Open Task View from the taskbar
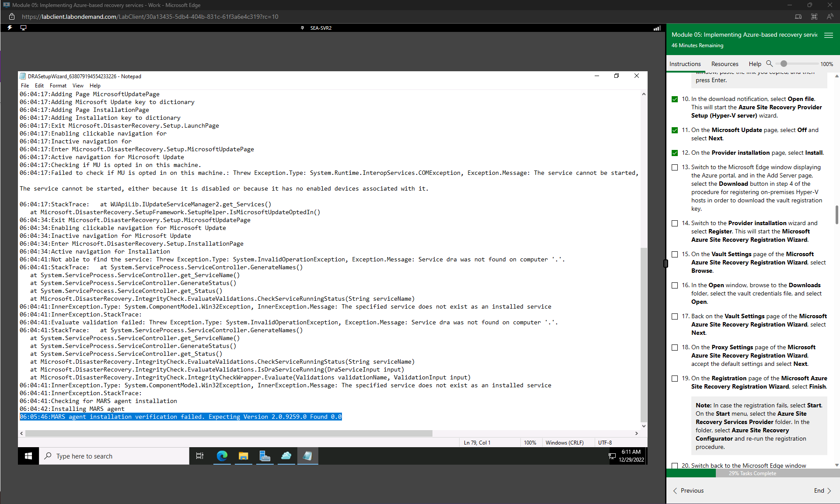 coord(200,456)
